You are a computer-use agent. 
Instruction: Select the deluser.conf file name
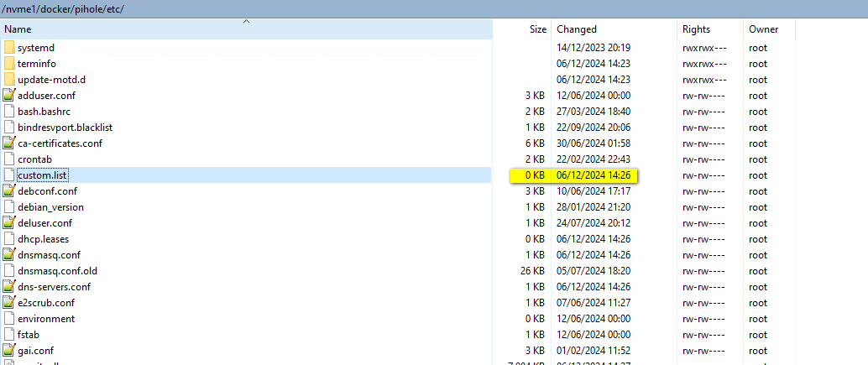pyautogui.click(x=44, y=223)
